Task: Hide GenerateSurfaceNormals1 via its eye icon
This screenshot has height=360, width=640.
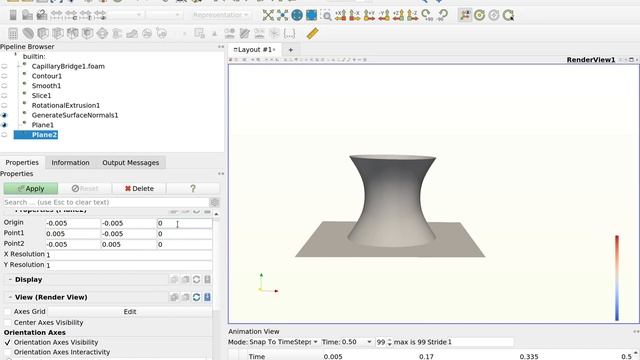Action: coord(4,115)
